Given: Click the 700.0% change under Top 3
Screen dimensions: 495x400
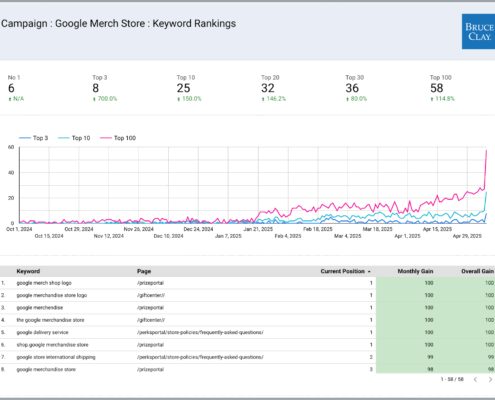Looking at the screenshot, I should pyautogui.click(x=105, y=99).
